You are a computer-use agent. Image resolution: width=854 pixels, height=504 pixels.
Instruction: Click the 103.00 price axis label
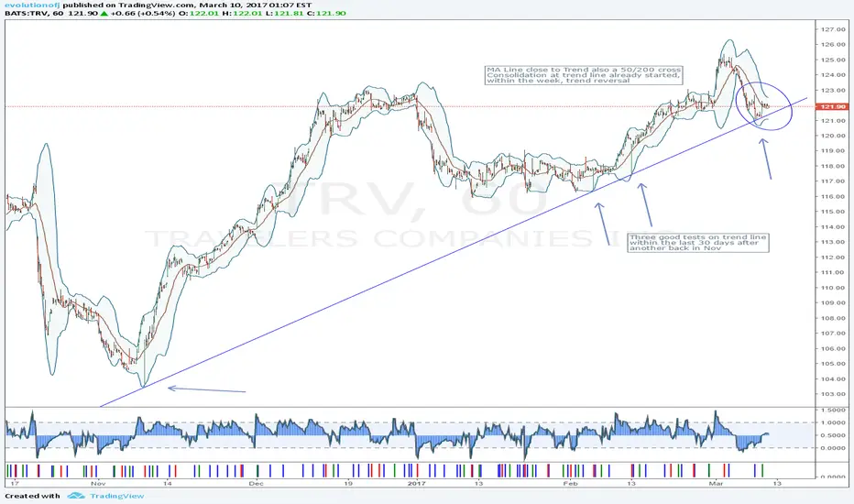(x=833, y=394)
